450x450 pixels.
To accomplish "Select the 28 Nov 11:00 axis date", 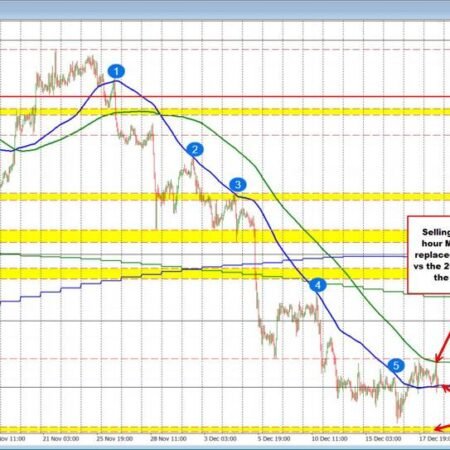I will pyautogui.click(x=168, y=439).
